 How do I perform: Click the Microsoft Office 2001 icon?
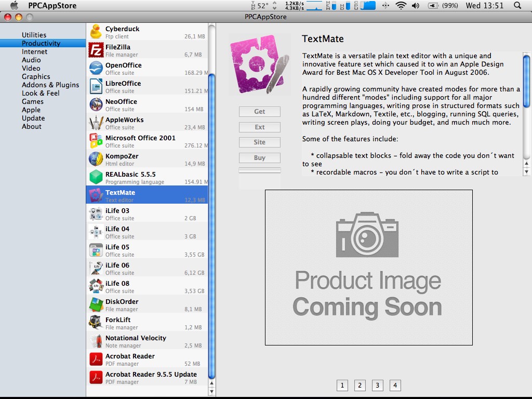point(96,141)
